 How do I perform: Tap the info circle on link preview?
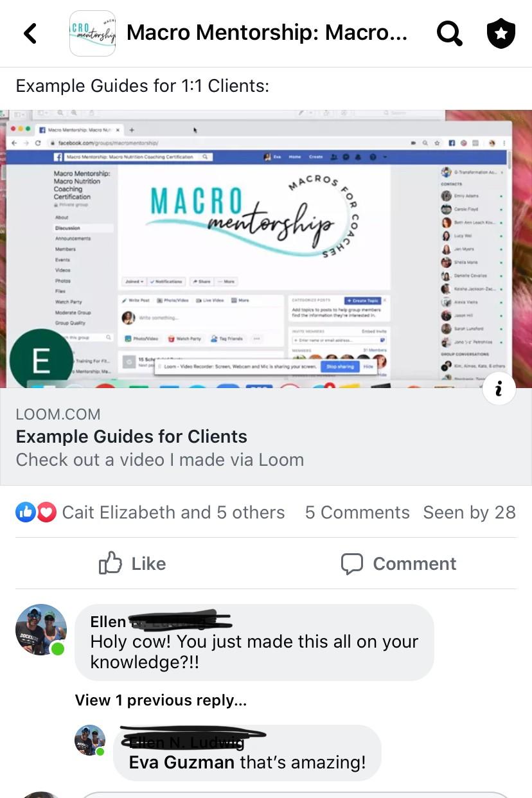[499, 387]
